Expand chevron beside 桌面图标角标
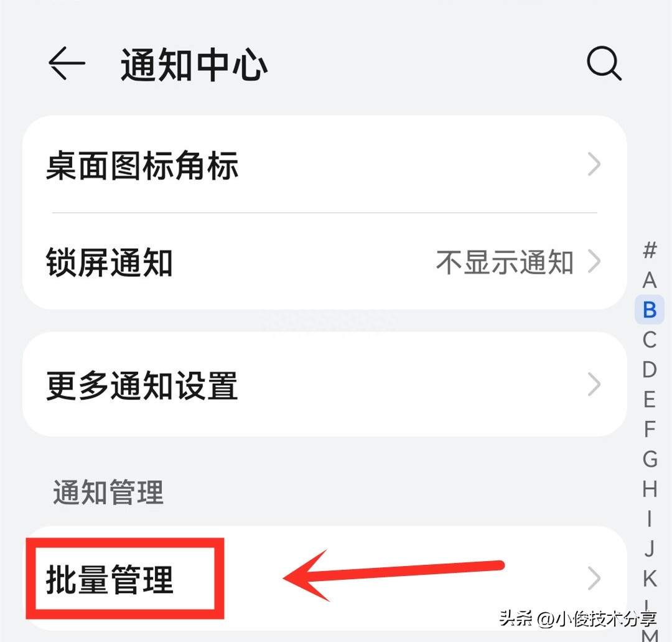Image resolution: width=672 pixels, height=642 pixels. (x=594, y=165)
